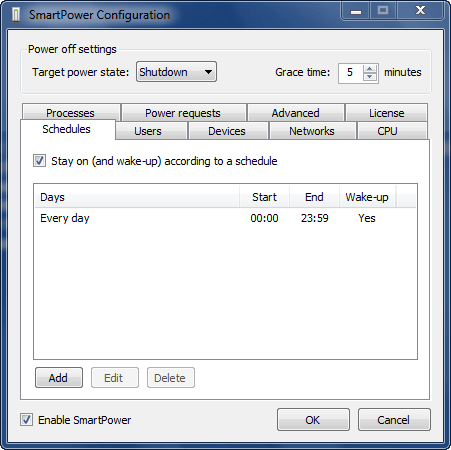Image resolution: width=451 pixels, height=450 pixels.
Task: Click the Wake-up column header
Action: [367, 197]
